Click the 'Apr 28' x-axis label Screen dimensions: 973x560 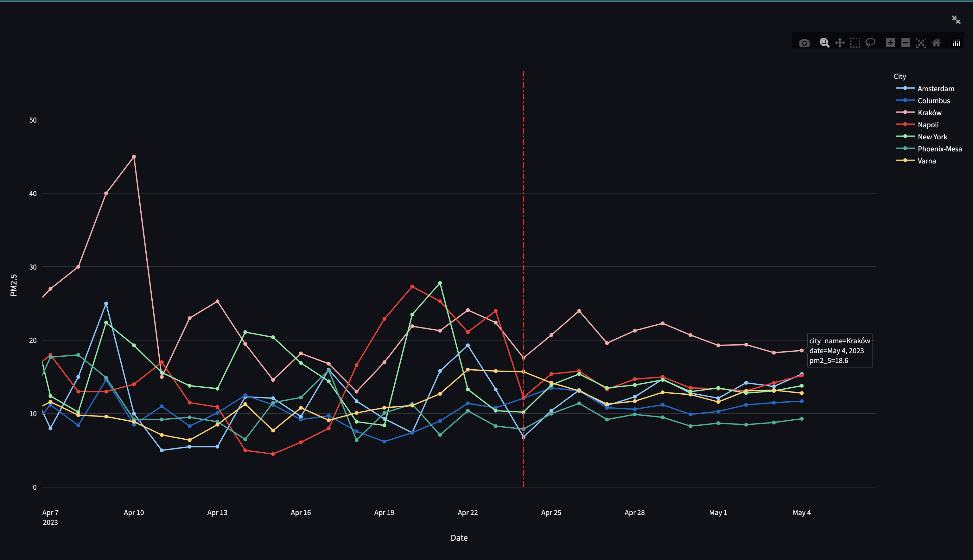click(x=634, y=513)
